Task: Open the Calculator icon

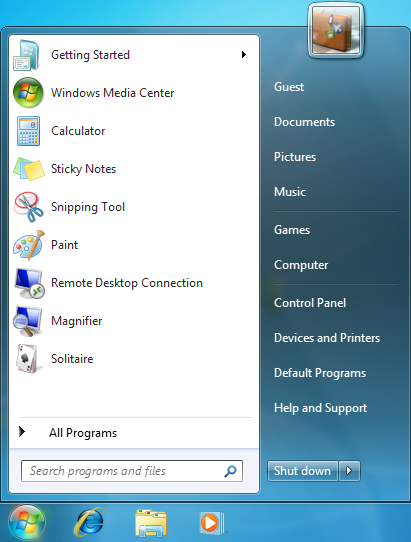Action: [x=28, y=131]
